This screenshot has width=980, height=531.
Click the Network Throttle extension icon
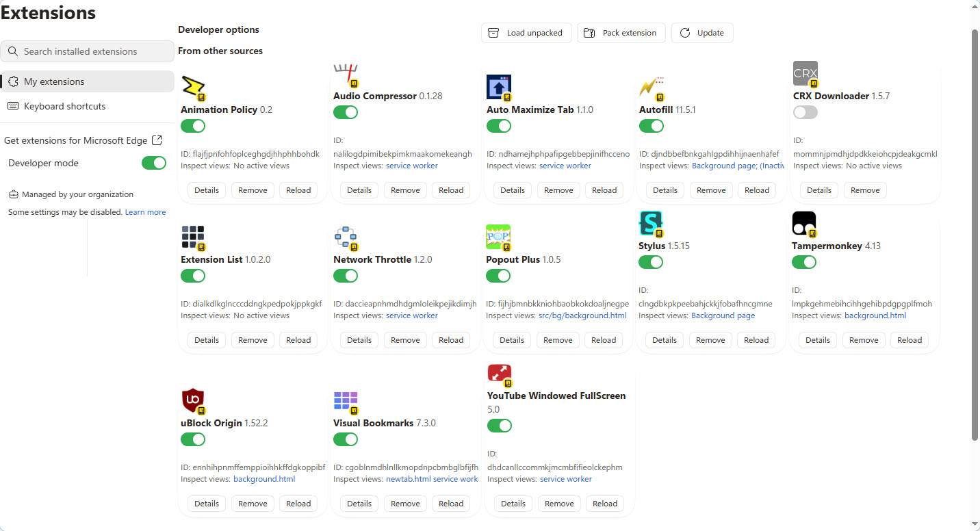tap(346, 237)
